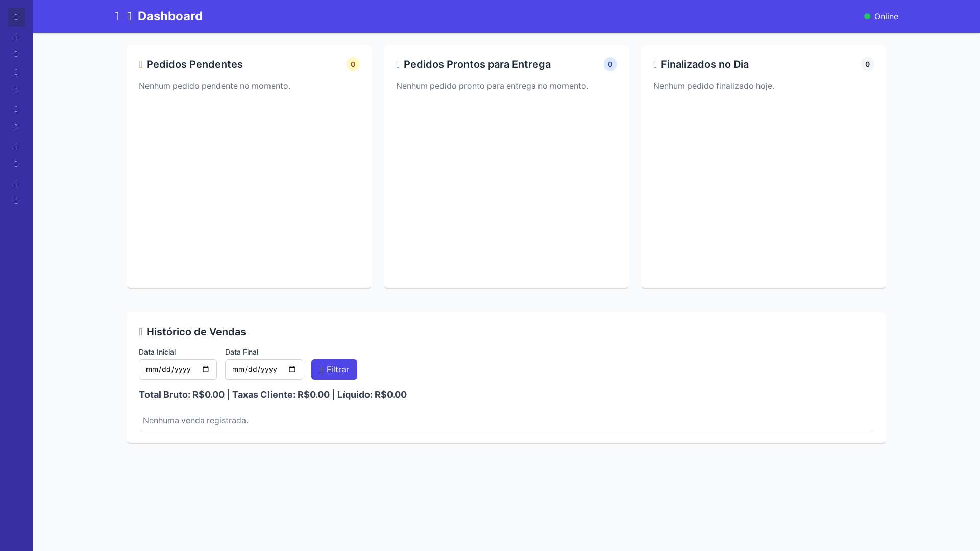The height and width of the screenshot is (551, 980).
Task: Click the yellow 0 badge of Pedidos Pendentes
Action: (x=353, y=64)
